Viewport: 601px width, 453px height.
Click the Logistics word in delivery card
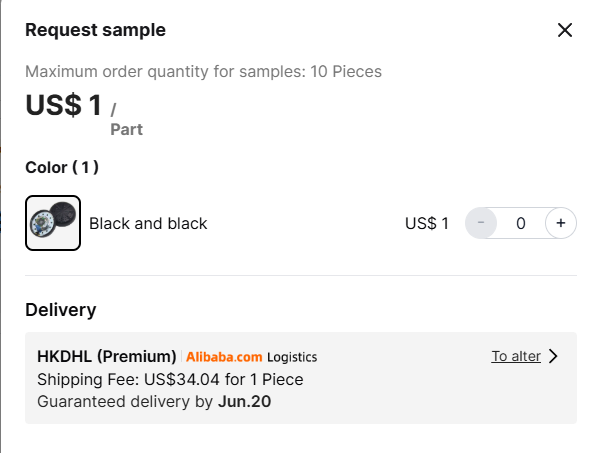[292, 357]
